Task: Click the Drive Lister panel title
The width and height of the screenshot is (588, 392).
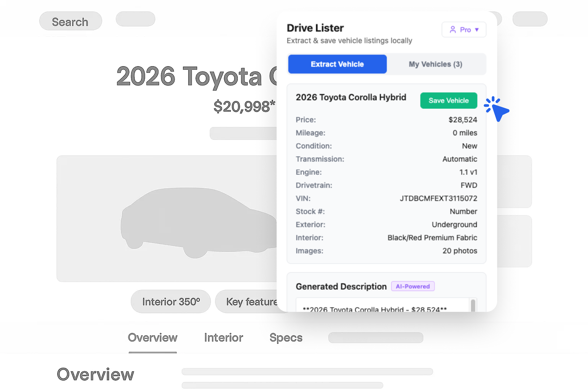Action: (315, 28)
